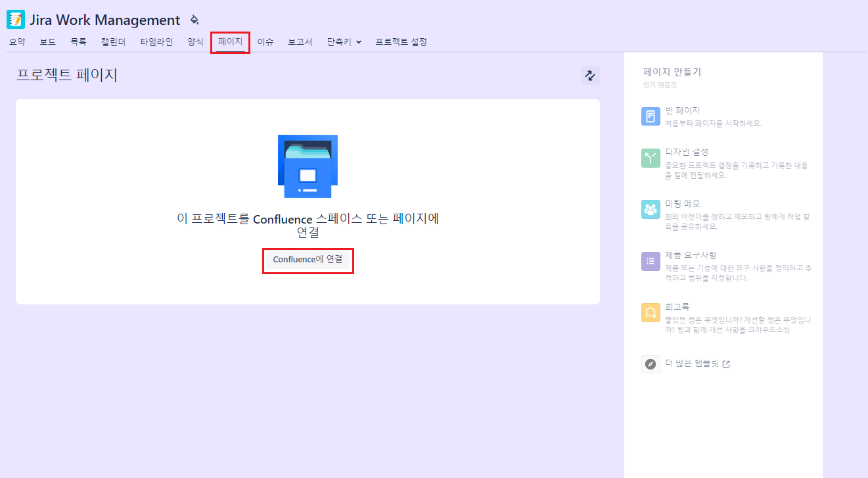Switch to the 보고서 tab
868x478 pixels.
(300, 42)
